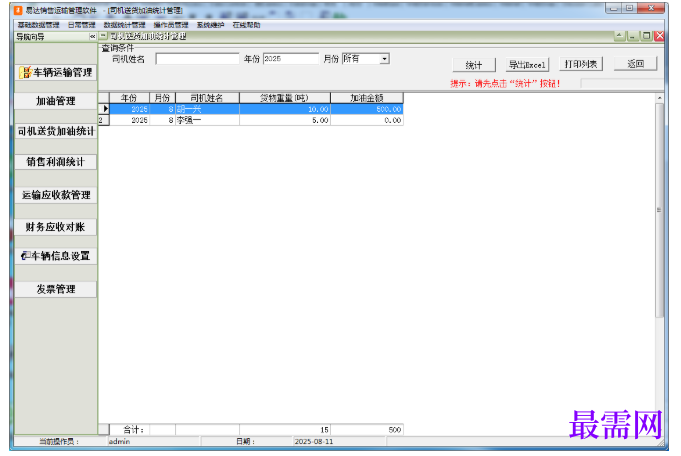Image resolution: width=681 pixels, height=456 pixels.
Task: Click the app icon in the title bar
Action: [18, 10]
